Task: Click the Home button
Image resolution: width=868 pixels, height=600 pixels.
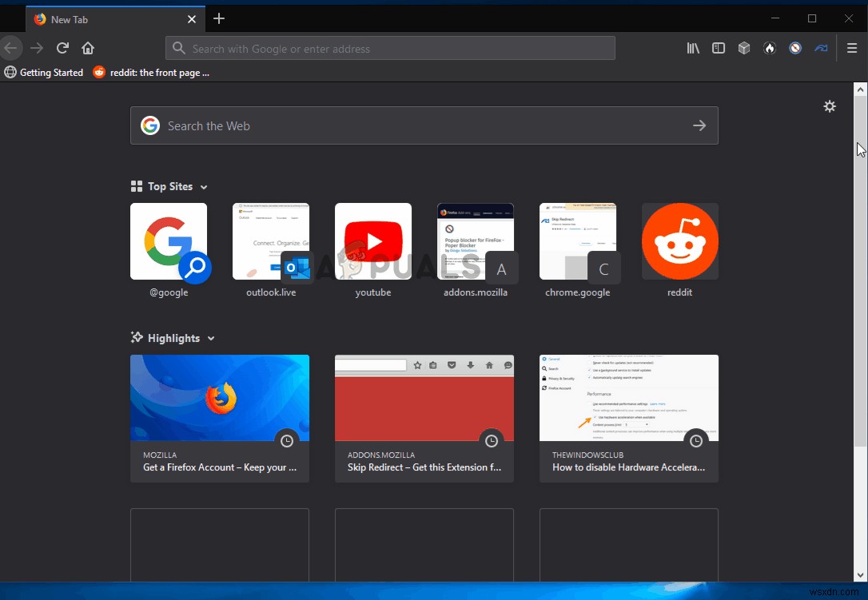Action: 88,48
